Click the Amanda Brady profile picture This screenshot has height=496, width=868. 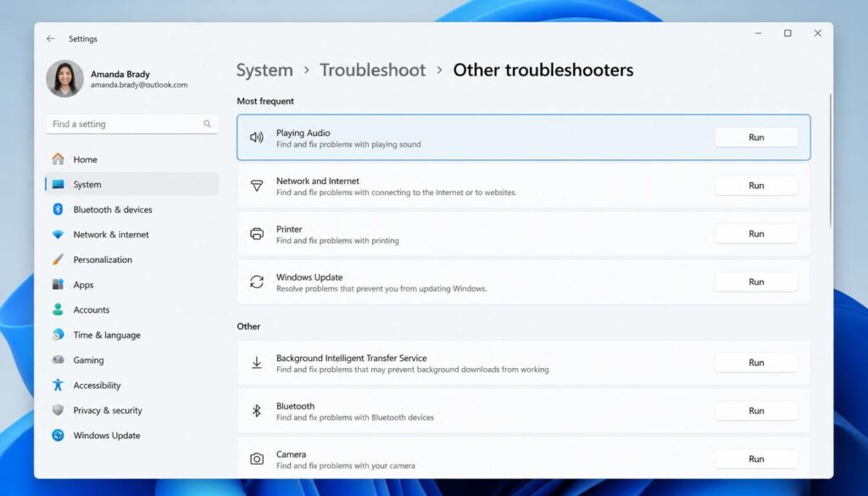click(64, 79)
